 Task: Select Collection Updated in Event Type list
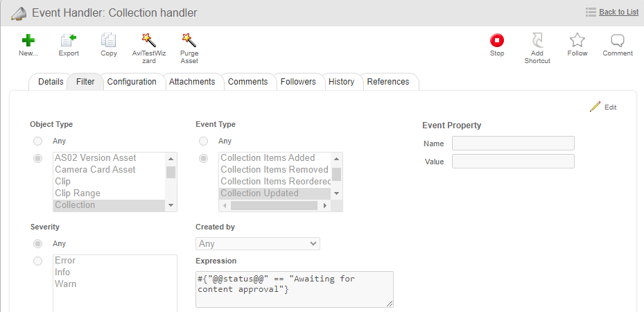[x=259, y=193]
